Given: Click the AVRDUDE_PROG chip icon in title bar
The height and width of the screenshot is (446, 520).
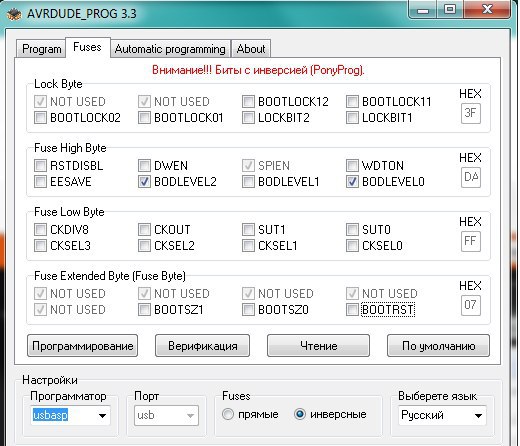Looking at the screenshot, I should (14, 14).
